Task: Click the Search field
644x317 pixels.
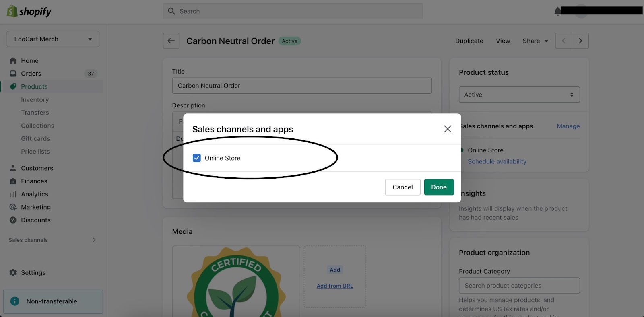Action: click(x=293, y=11)
